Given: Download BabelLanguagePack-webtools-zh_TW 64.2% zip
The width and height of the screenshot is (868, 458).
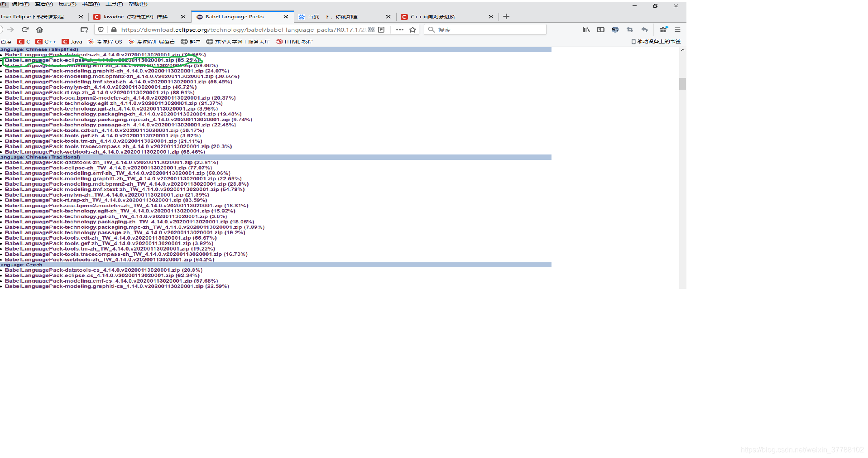Looking at the screenshot, I should (x=110, y=260).
